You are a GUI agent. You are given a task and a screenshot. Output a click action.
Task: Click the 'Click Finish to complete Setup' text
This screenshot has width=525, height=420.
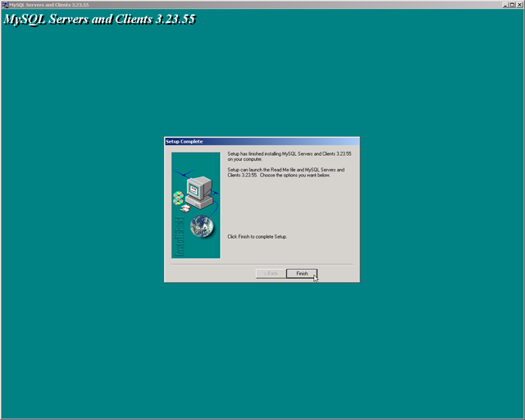coord(257,236)
